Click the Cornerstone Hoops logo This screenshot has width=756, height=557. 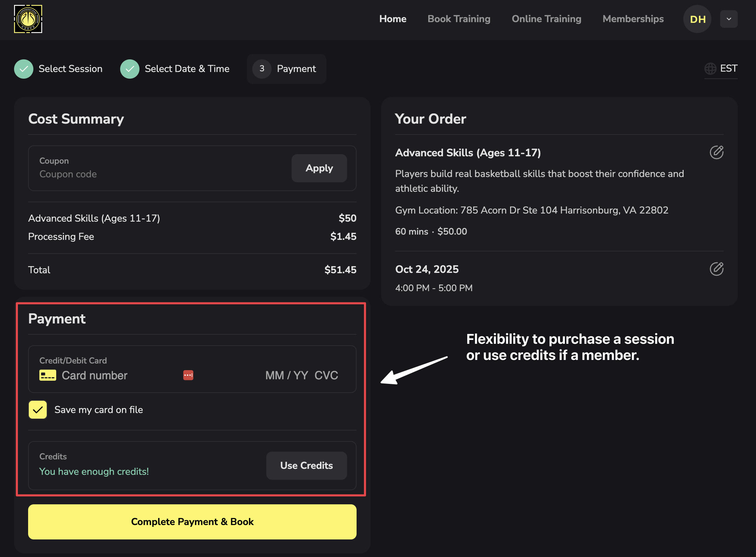click(28, 19)
